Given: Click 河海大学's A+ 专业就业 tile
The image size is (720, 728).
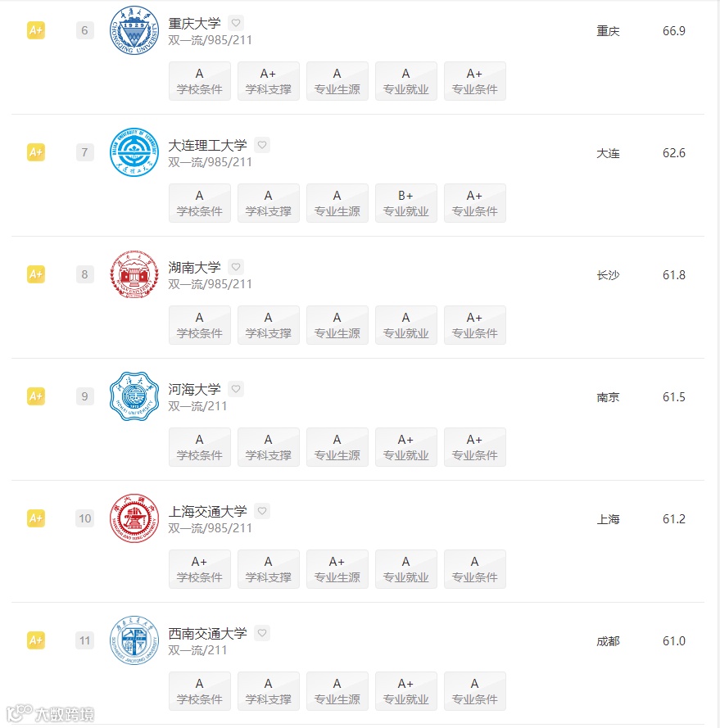Looking at the screenshot, I should [406, 448].
